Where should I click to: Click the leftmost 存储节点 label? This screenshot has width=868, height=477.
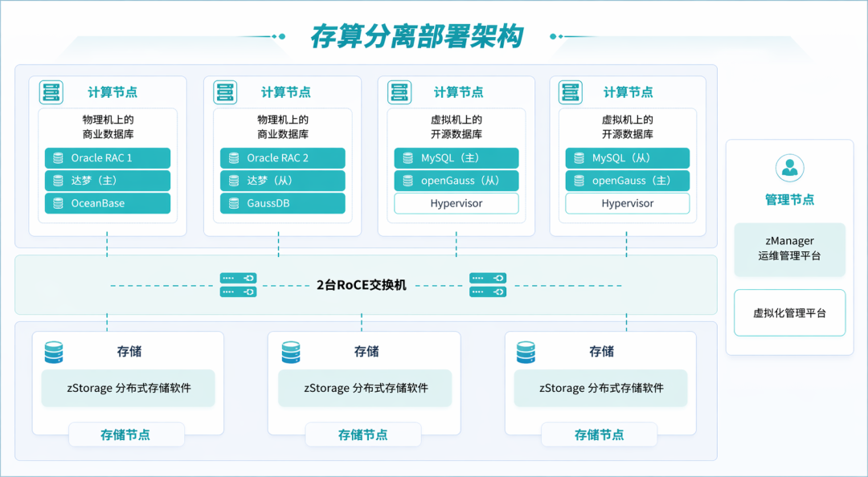pyautogui.click(x=125, y=435)
